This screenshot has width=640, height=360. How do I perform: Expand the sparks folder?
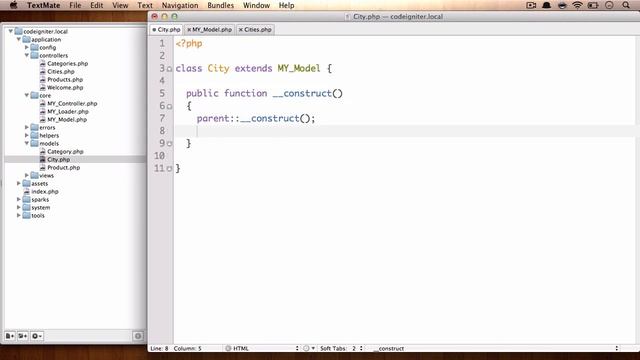[x=19, y=200]
